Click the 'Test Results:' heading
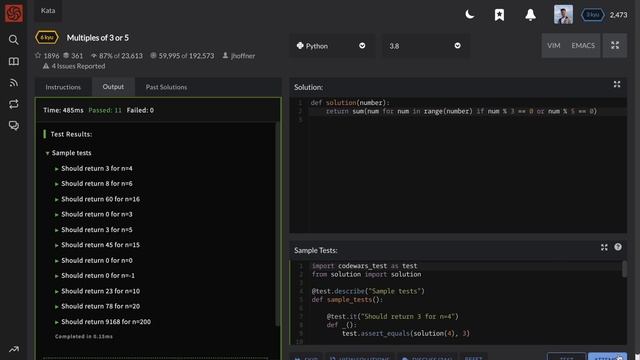 pos(71,134)
